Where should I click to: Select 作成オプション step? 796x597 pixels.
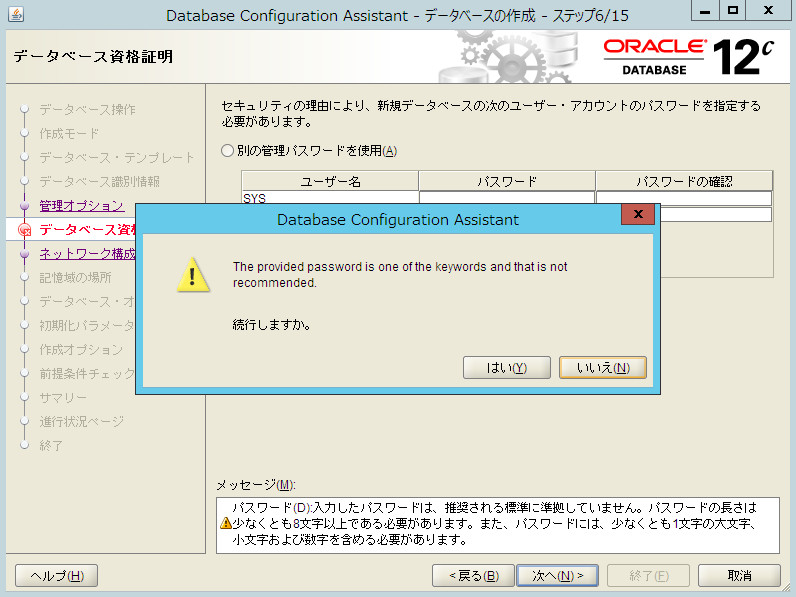81,349
